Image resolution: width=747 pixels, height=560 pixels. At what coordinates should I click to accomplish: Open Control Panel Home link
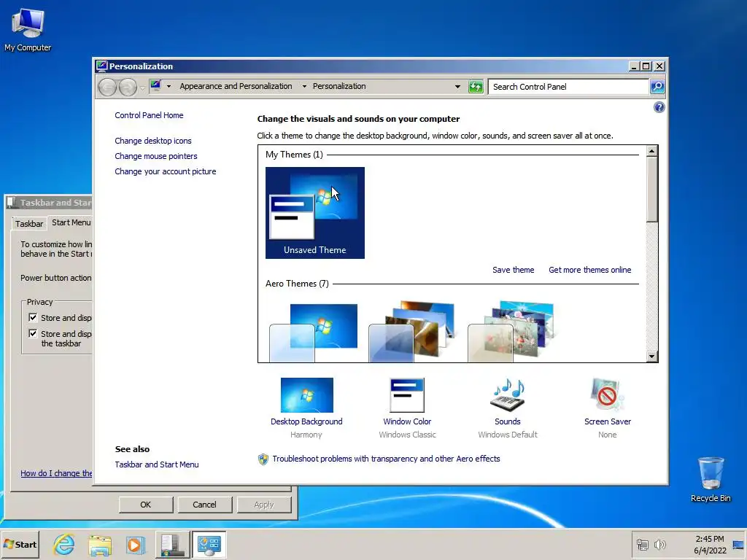tap(149, 115)
